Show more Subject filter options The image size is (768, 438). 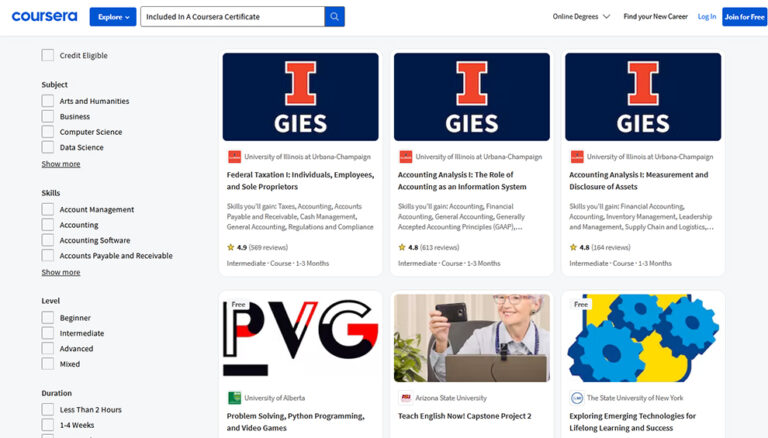pos(61,164)
